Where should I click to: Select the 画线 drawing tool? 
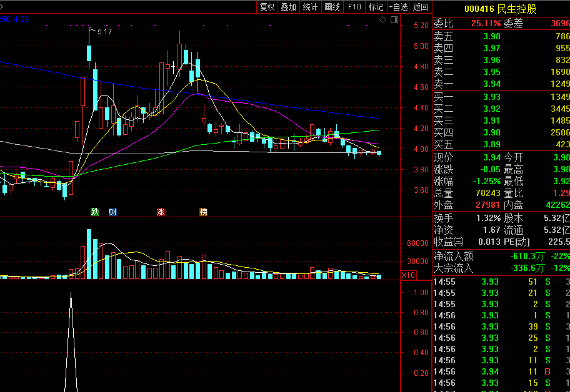332,7
